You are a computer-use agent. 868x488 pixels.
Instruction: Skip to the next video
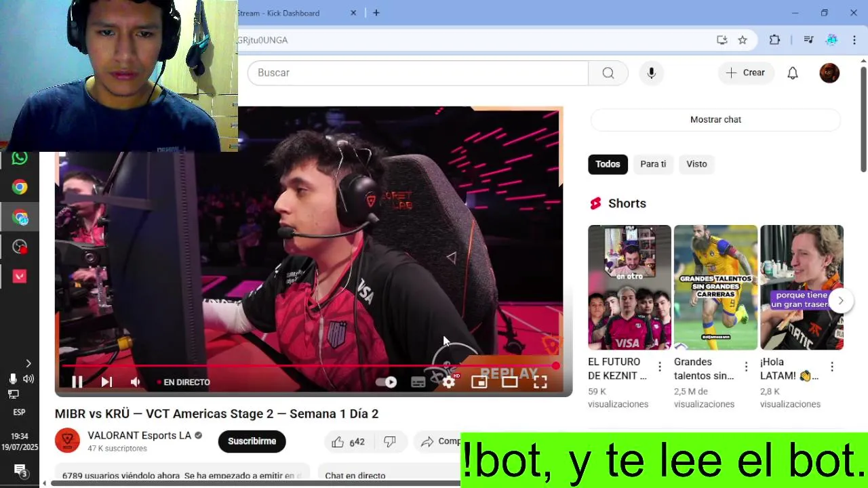[x=106, y=382]
